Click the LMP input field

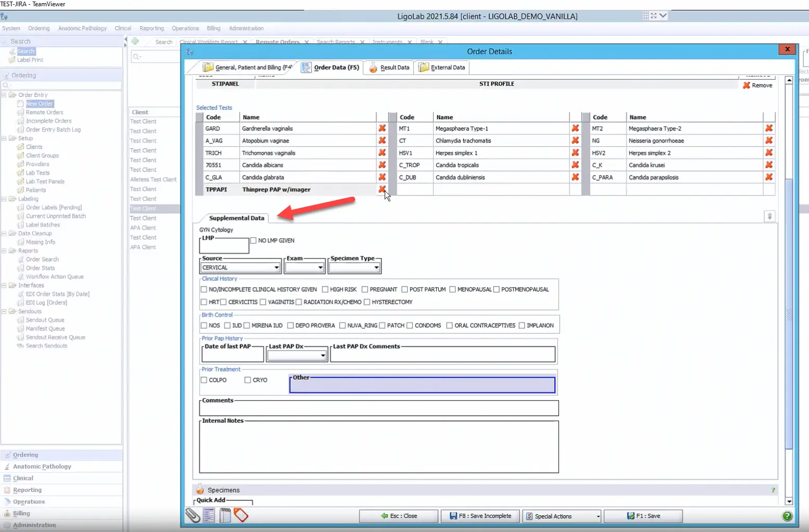click(224, 246)
